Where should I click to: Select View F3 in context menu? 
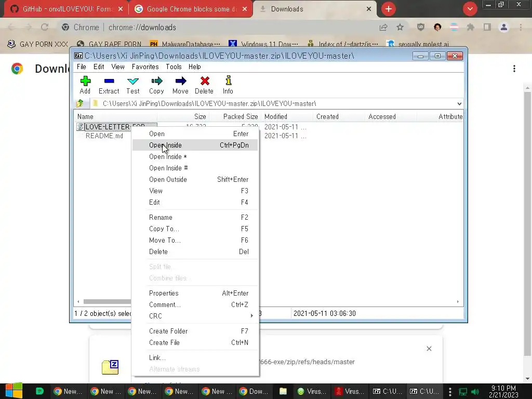[195, 191]
